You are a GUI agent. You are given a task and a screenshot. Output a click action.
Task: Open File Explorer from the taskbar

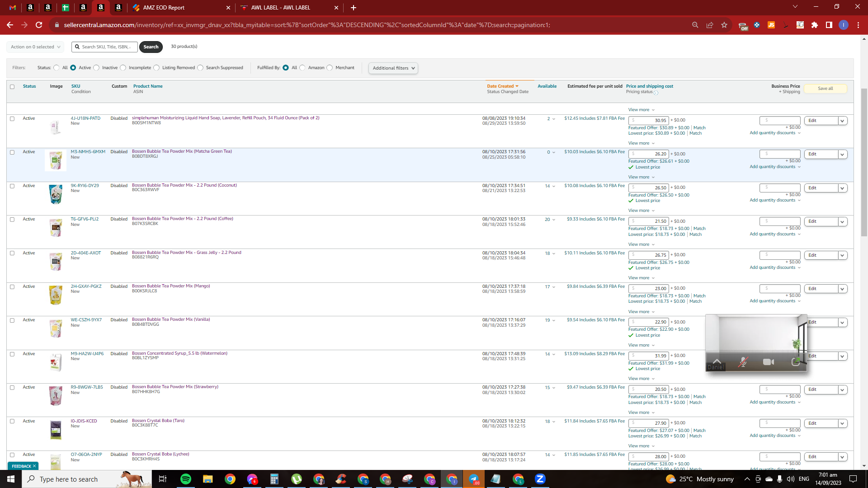pyautogui.click(x=208, y=479)
